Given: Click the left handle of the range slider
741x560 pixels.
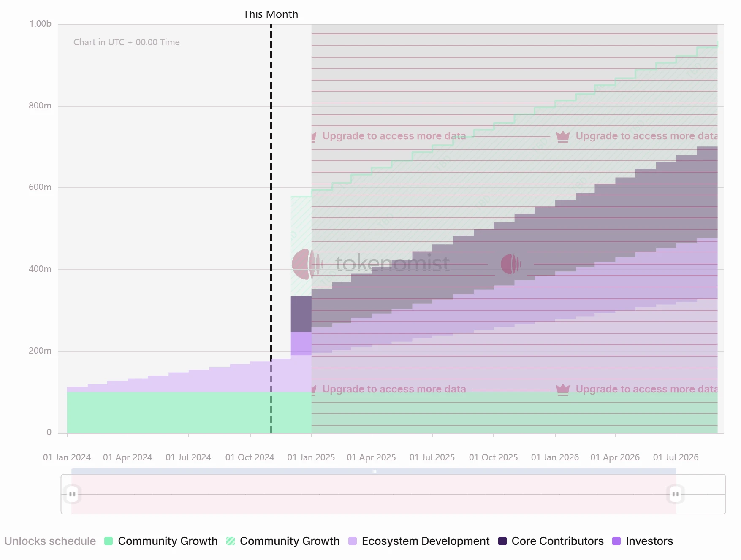Looking at the screenshot, I should tap(72, 494).
